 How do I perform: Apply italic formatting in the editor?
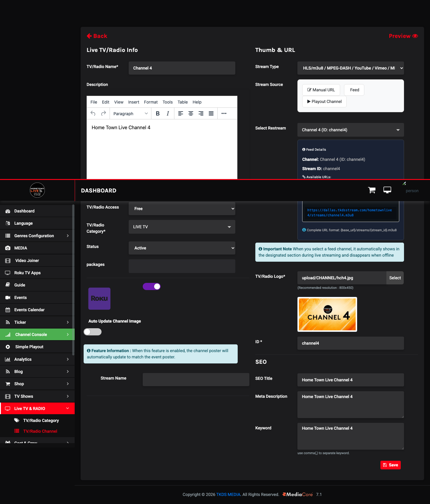coord(168,113)
